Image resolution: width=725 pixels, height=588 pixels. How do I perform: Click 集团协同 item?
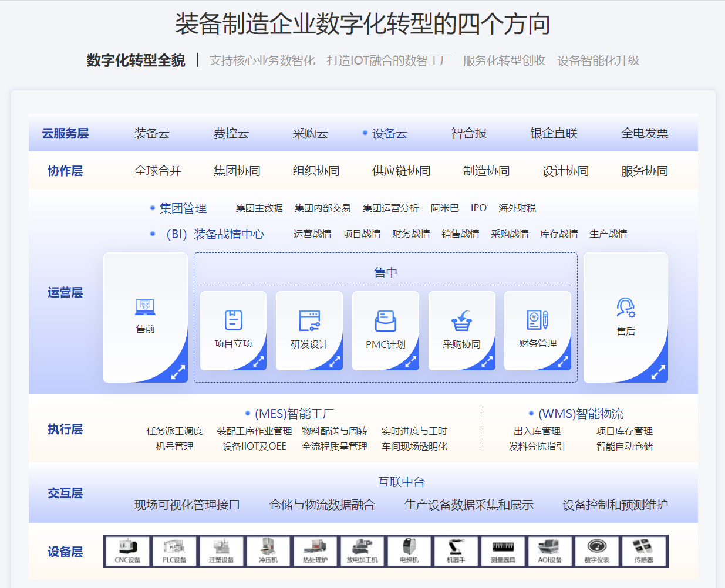click(x=237, y=171)
